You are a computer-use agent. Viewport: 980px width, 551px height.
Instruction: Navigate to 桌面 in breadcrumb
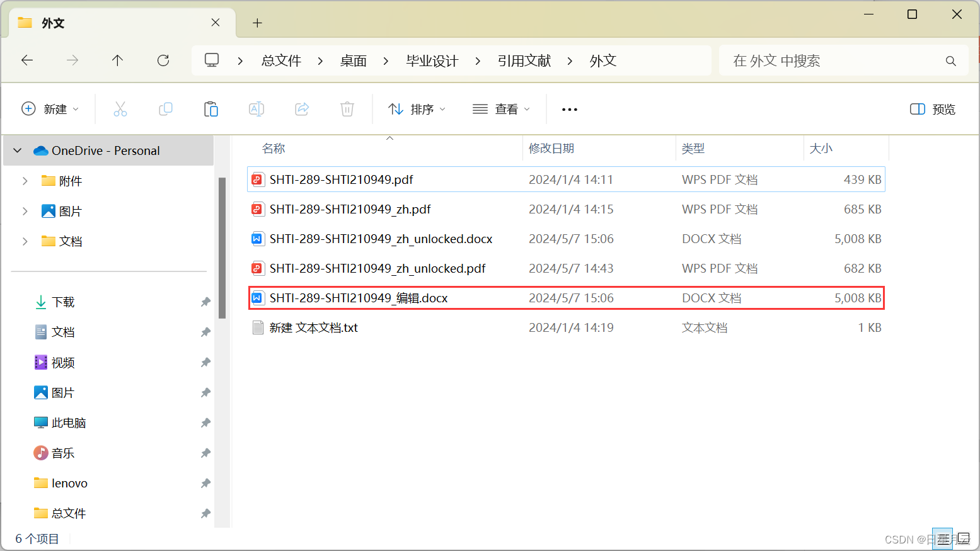click(x=354, y=60)
